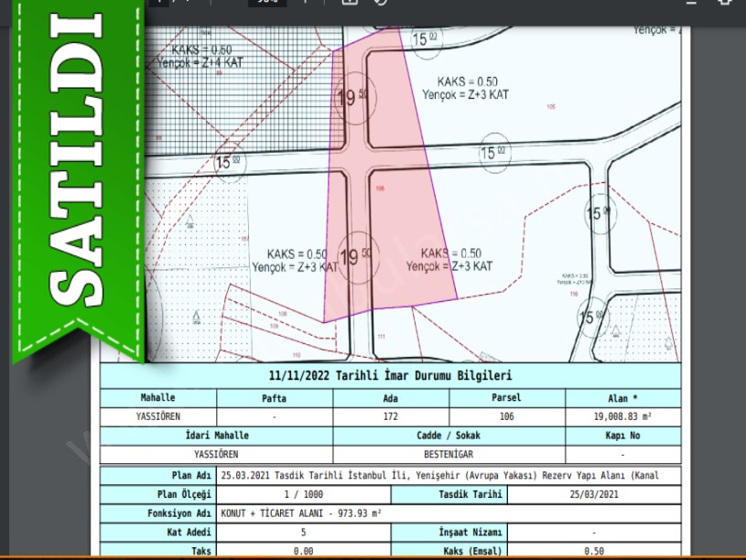The width and height of the screenshot is (746, 560).
Task: Click the Tasdik Tarihi date 25/03/2021
Action: pos(594,494)
